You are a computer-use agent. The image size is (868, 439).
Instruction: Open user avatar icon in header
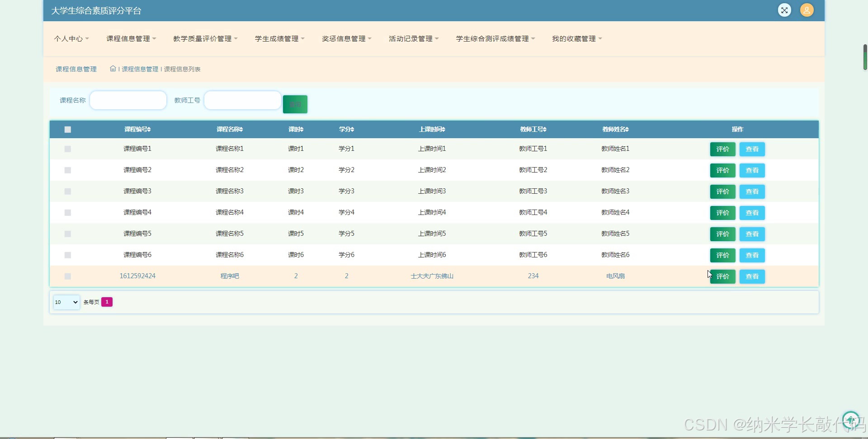pyautogui.click(x=807, y=10)
